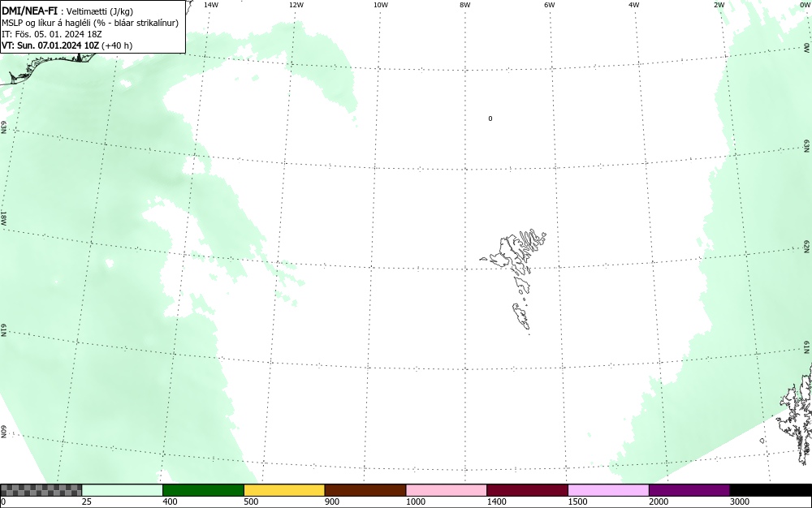This screenshot has width=812, height=508.
Task: Select the "6W" longitude label
Action: 550,5
